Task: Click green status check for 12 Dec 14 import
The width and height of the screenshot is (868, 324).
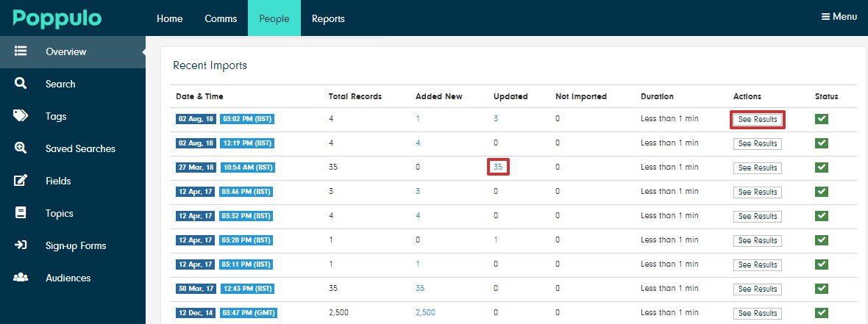Action: [x=822, y=313]
